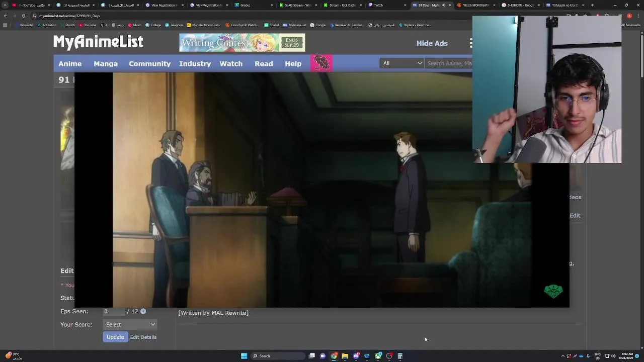The image size is (644, 362).
Task: Open the Writing Contest banner
Action: click(x=242, y=43)
